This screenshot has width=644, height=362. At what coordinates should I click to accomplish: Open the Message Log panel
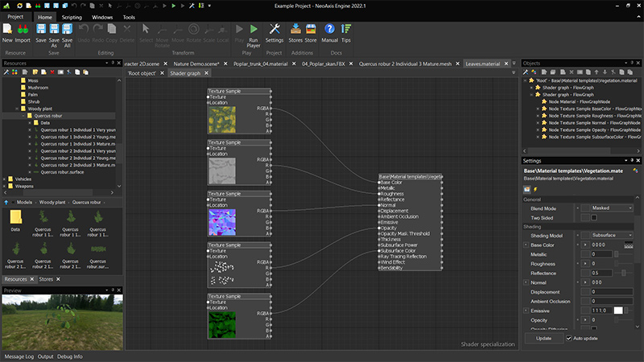[19, 356]
